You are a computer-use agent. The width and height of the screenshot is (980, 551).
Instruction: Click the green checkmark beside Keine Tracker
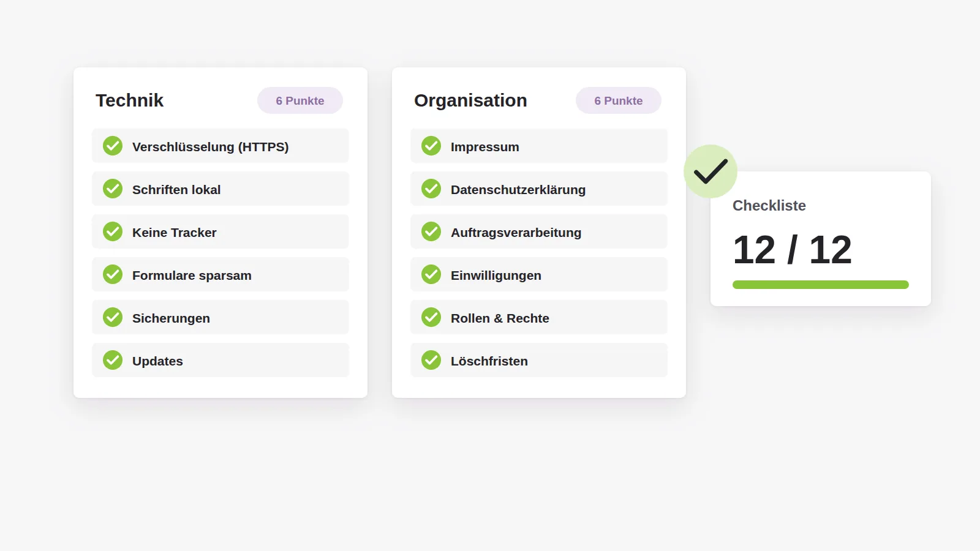click(113, 231)
